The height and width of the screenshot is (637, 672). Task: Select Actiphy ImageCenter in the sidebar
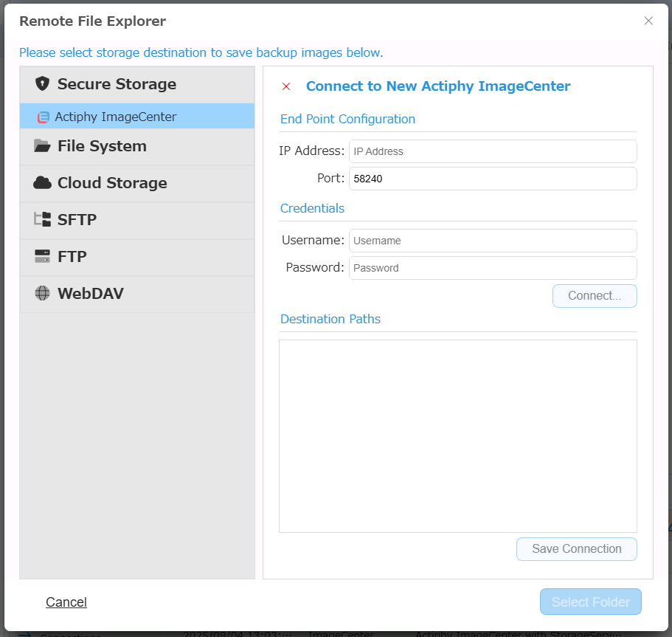(116, 117)
